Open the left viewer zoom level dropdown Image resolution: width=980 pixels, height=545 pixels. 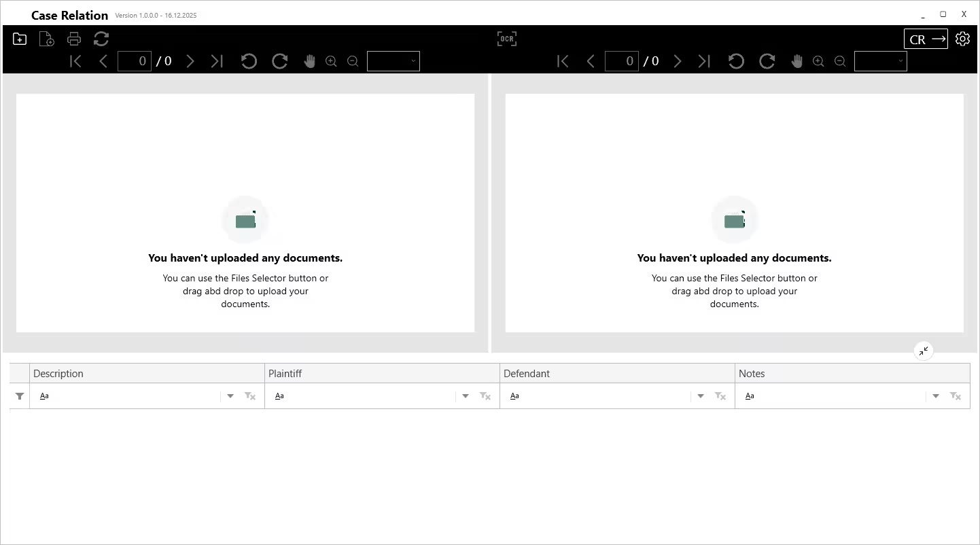[393, 61]
